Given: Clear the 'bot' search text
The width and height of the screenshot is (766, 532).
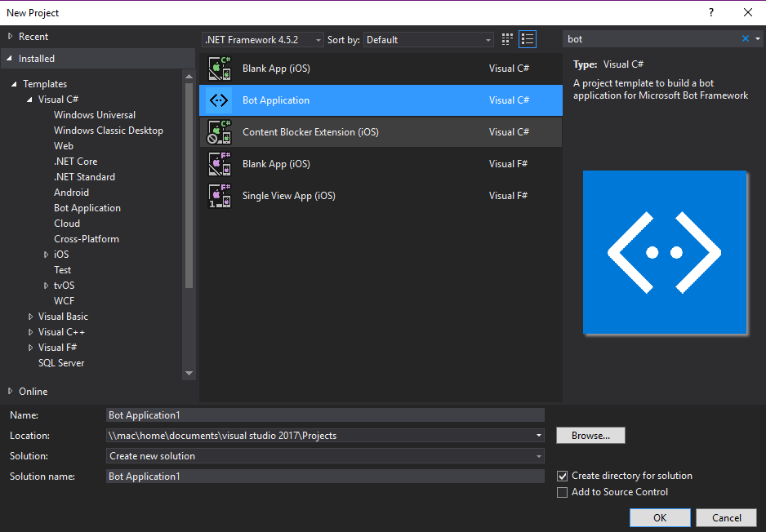Looking at the screenshot, I should pyautogui.click(x=746, y=38).
